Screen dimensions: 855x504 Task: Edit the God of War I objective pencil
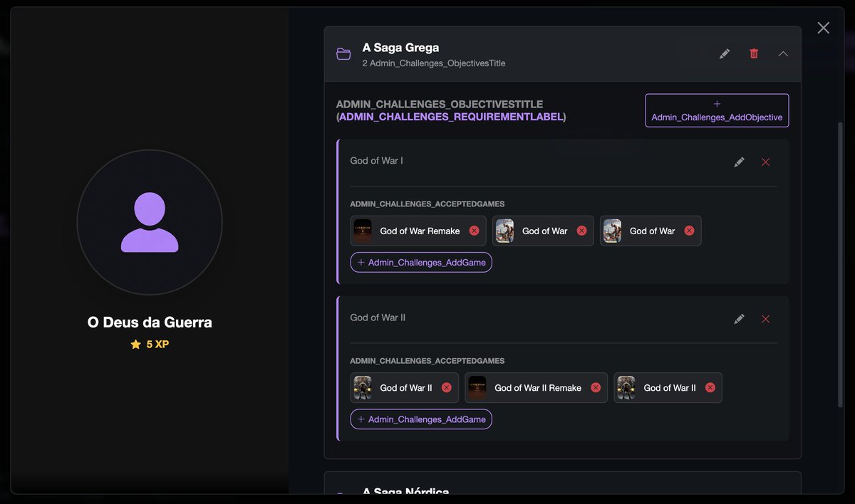tap(739, 162)
